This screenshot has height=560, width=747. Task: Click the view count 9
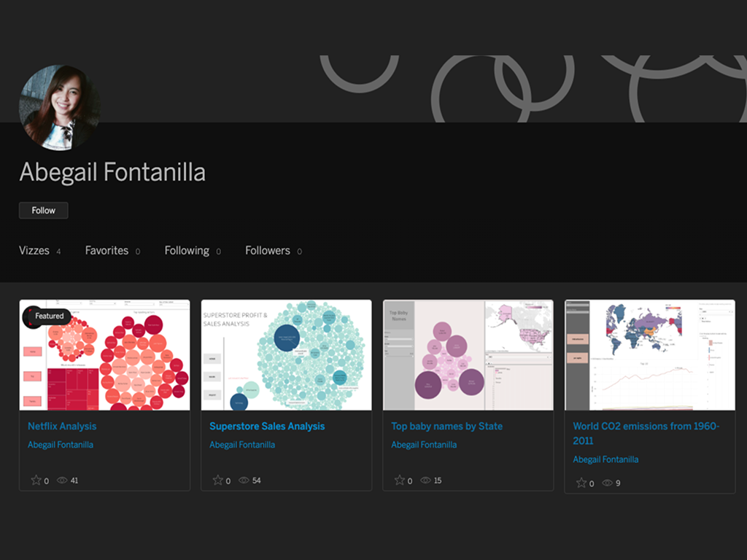[618, 483]
